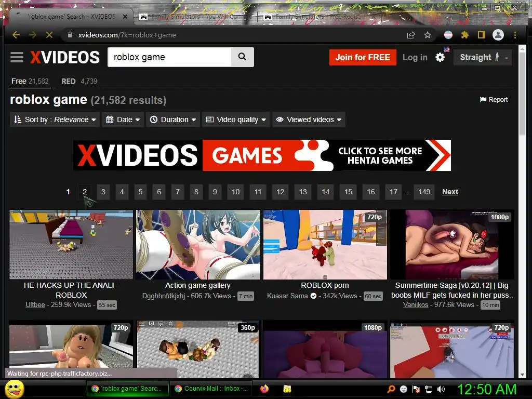This screenshot has width=532, height=399.
Task: Open the Viewed videos dropdown
Action: click(309, 119)
